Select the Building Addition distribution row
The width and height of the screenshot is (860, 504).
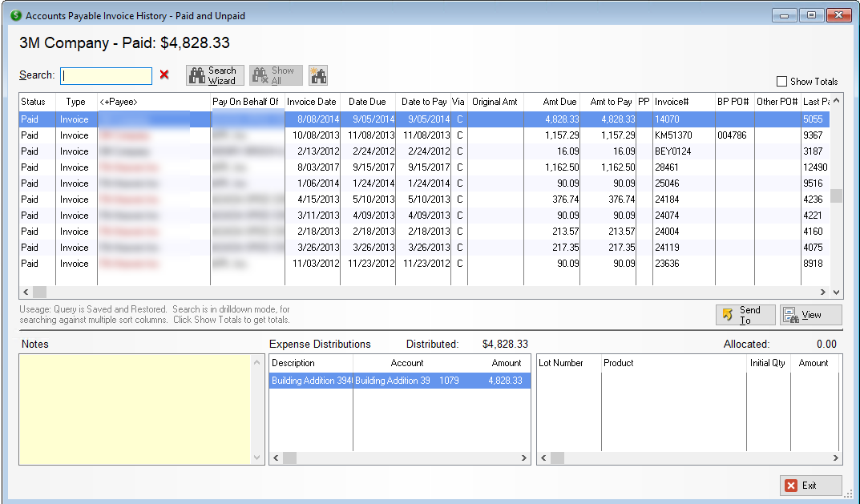click(400, 380)
